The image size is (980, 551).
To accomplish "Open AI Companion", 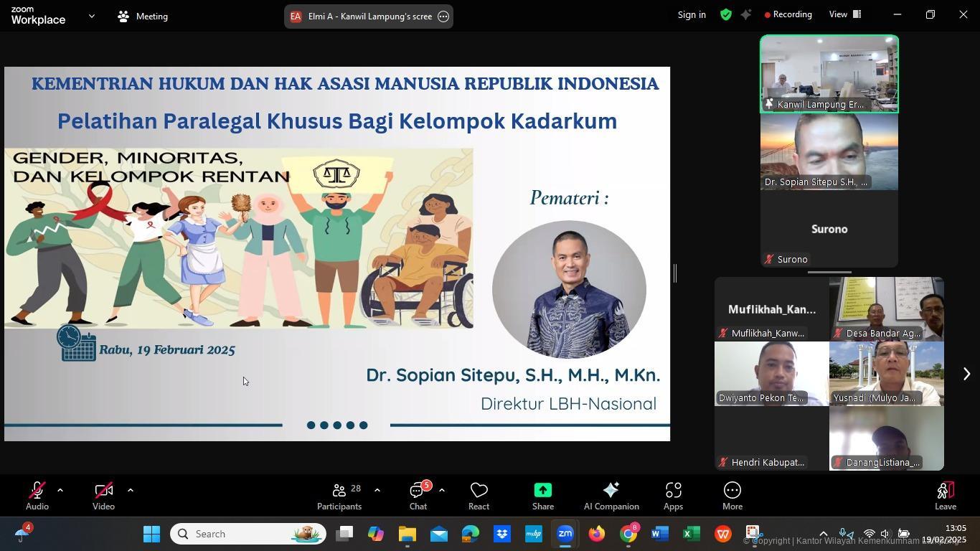I will pyautogui.click(x=611, y=496).
